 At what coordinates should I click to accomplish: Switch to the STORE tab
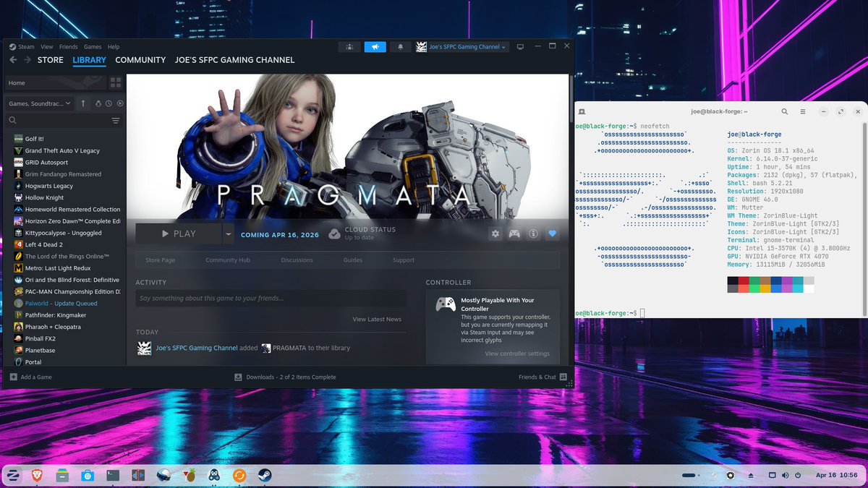click(x=51, y=60)
